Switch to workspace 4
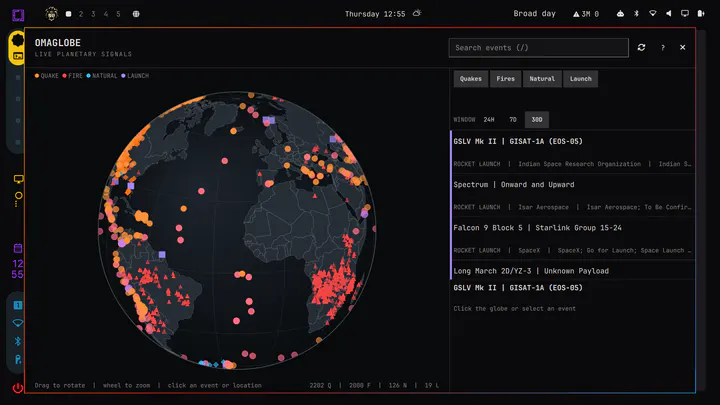720x405 pixels. pos(106,14)
